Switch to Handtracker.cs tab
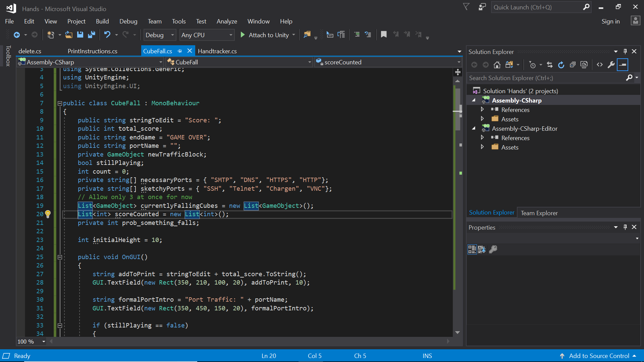Image resolution: width=644 pixels, height=362 pixels. tap(217, 51)
